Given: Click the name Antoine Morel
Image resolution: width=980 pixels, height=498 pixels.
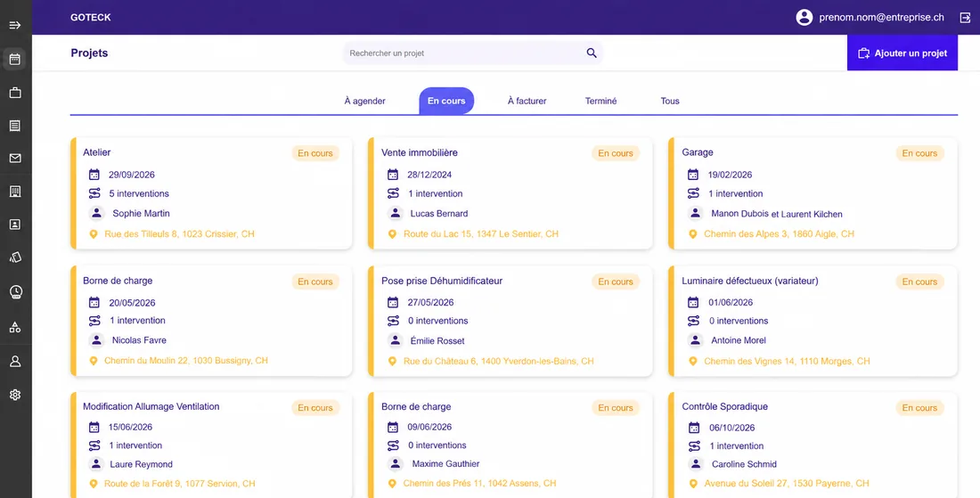Looking at the screenshot, I should click(x=739, y=340).
